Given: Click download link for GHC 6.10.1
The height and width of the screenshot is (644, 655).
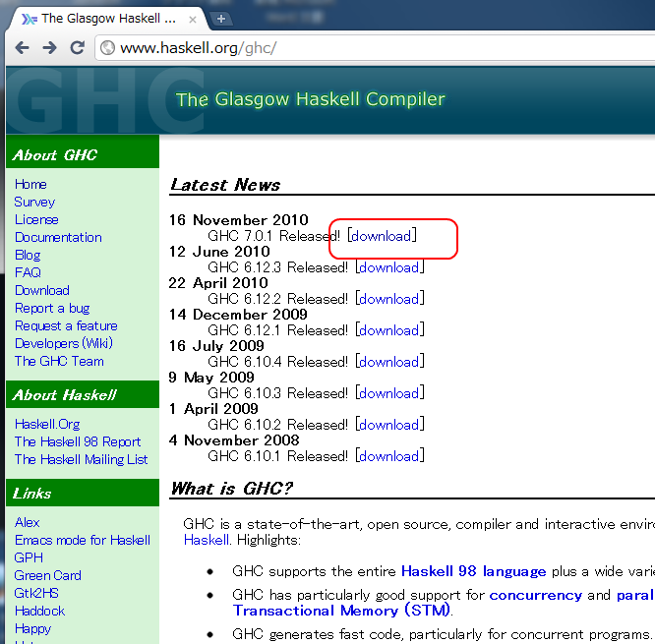Looking at the screenshot, I should coord(388,456).
